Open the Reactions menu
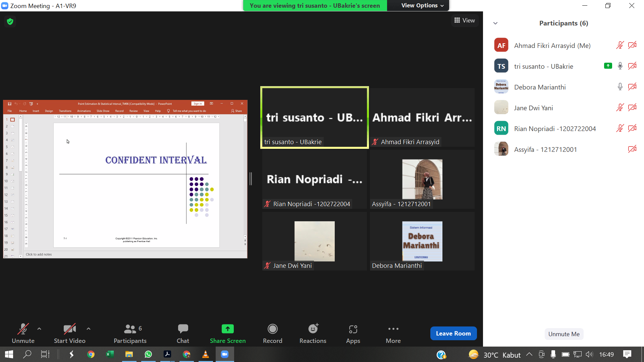Viewport: 644px width, 362px height. pyautogui.click(x=313, y=334)
